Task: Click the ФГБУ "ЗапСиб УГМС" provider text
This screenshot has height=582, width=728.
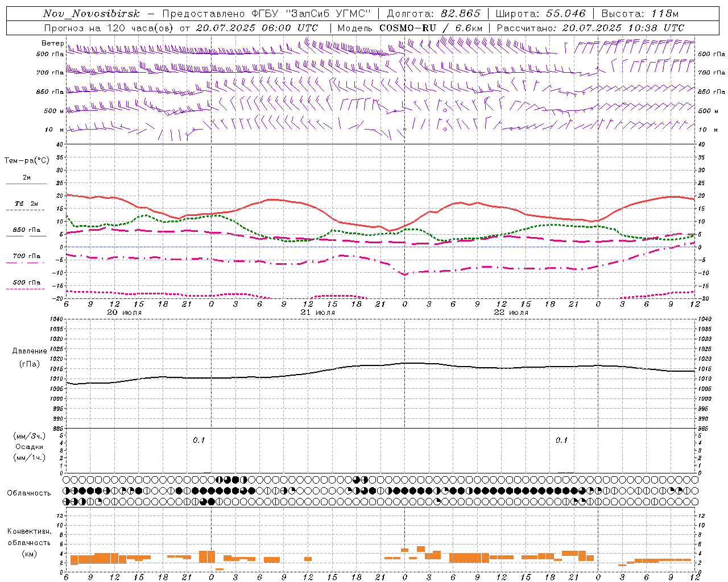Action: coord(311,14)
